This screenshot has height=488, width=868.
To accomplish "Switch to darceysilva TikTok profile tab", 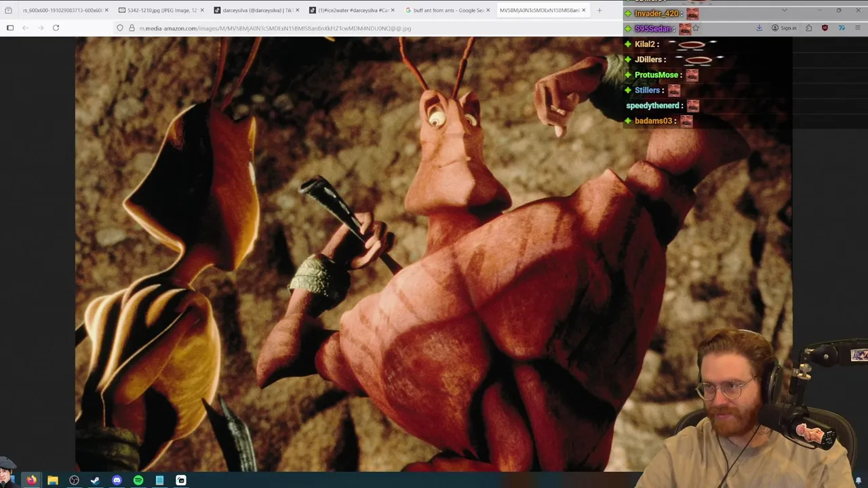I will click(x=257, y=10).
